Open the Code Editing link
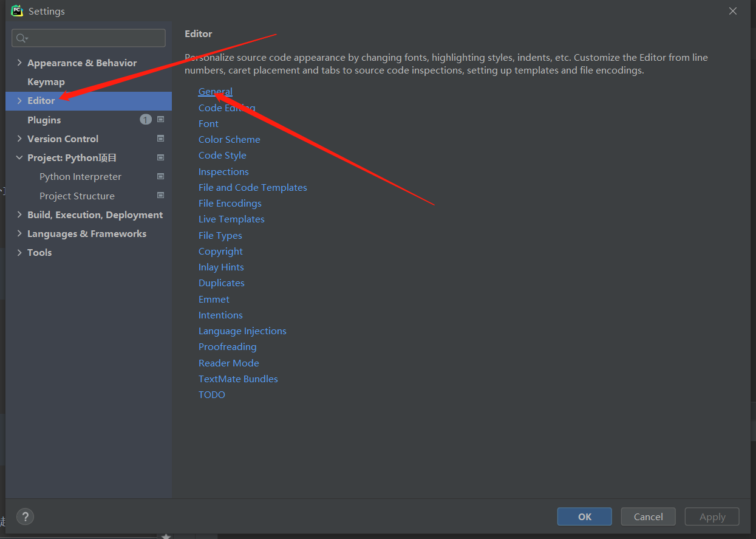This screenshot has height=539, width=756. [x=226, y=108]
